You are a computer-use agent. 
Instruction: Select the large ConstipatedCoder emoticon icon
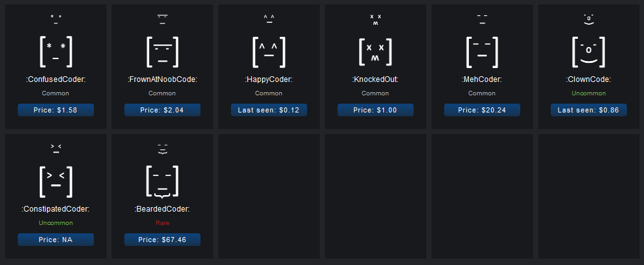[x=56, y=181]
